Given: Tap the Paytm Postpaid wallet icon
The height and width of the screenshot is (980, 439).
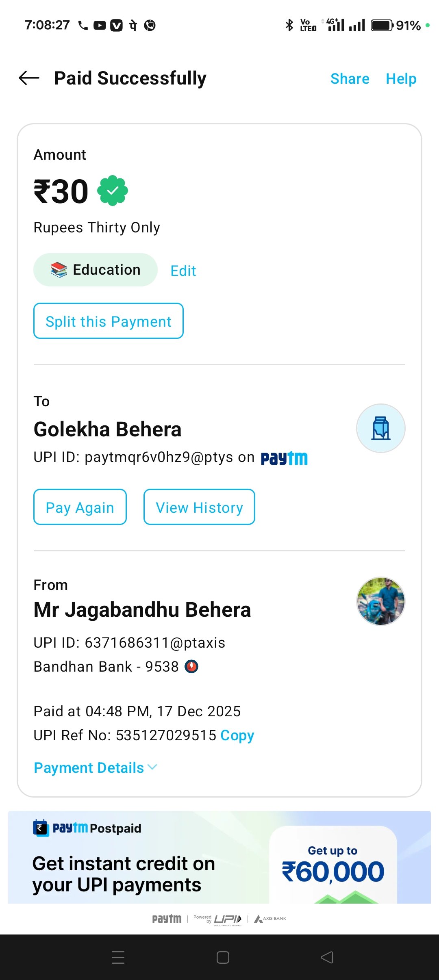Looking at the screenshot, I should coord(41,828).
